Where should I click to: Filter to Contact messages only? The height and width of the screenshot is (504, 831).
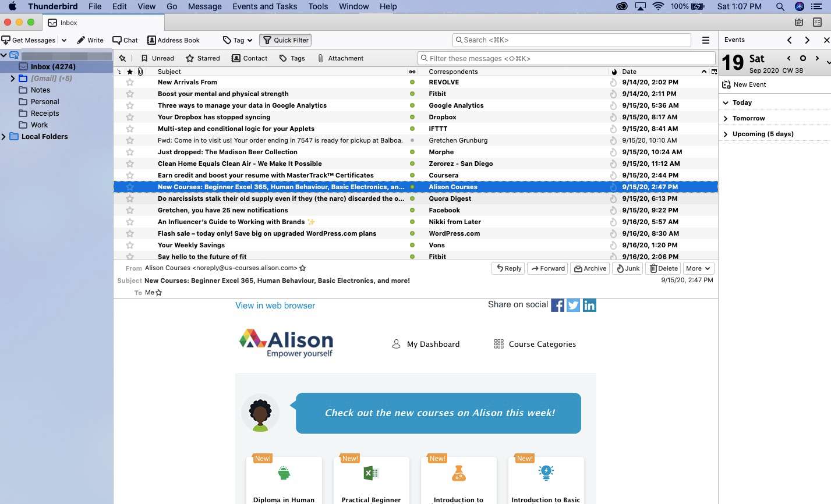pos(249,58)
